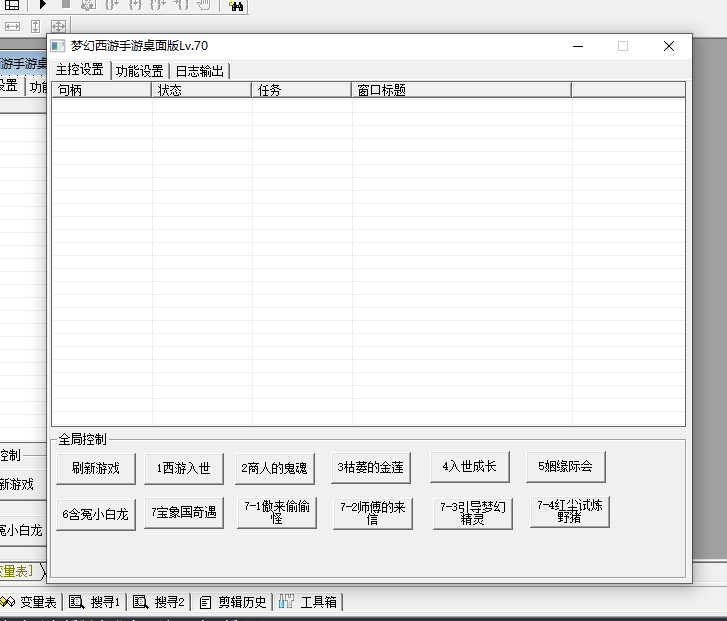Click the equal-size four-way arrow icon
Viewport: 727px width, 621px height.
58,26
